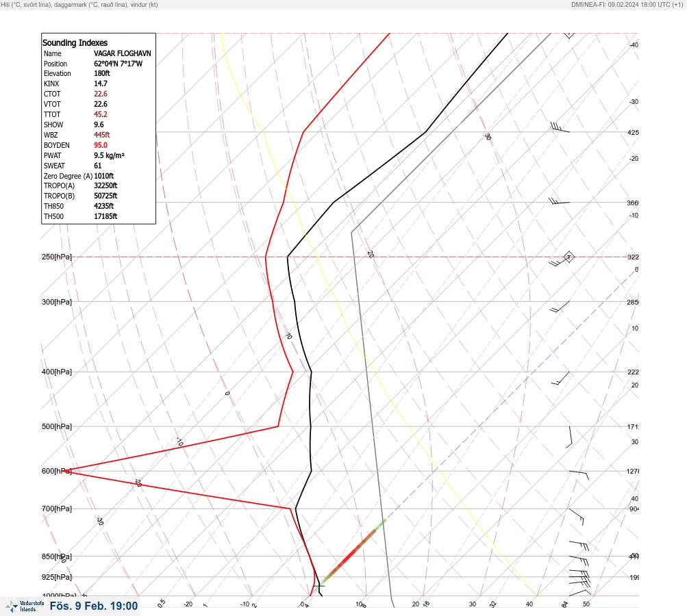Click the wind barb at 700 hPa
This screenshot has width=687, height=616.
[576, 517]
